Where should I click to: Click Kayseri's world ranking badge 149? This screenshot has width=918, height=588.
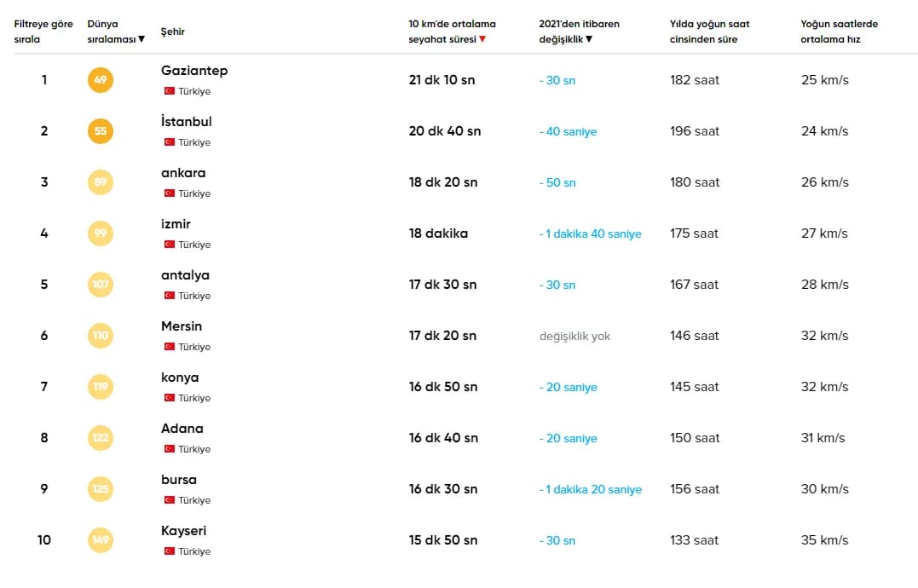(x=101, y=540)
